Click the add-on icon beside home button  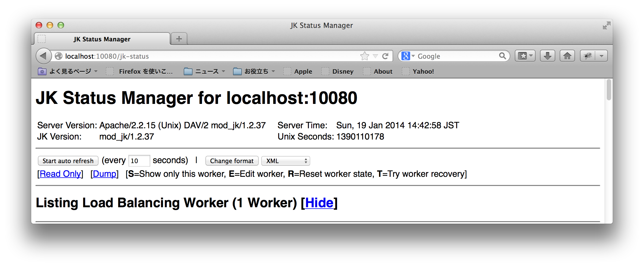point(588,56)
